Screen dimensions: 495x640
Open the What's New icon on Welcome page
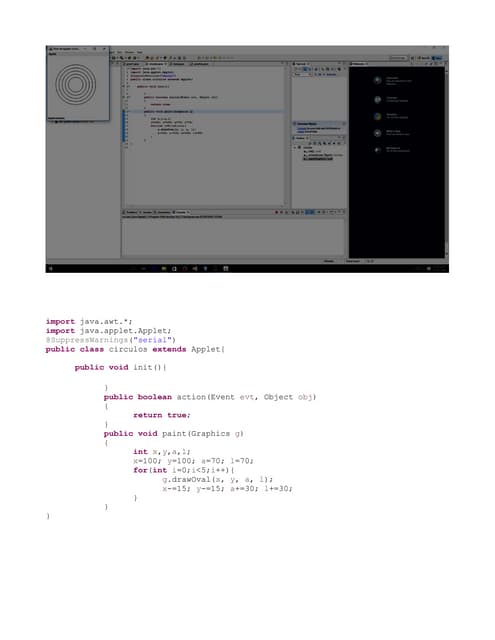tap(377, 133)
